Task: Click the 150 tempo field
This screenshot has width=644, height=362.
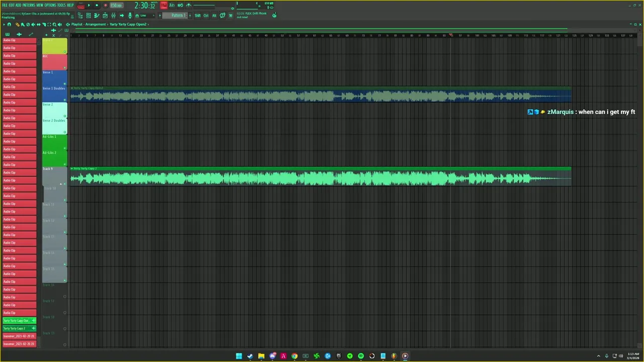Action: (x=116, y=5)
